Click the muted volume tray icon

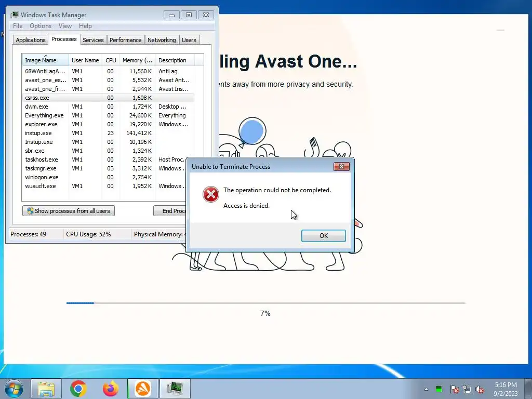click(480, 389)
